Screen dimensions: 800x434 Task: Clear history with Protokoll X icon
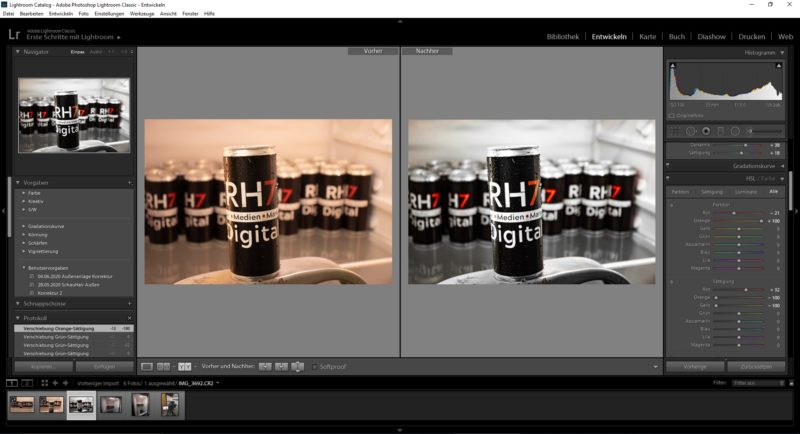[x=130, y=318]
